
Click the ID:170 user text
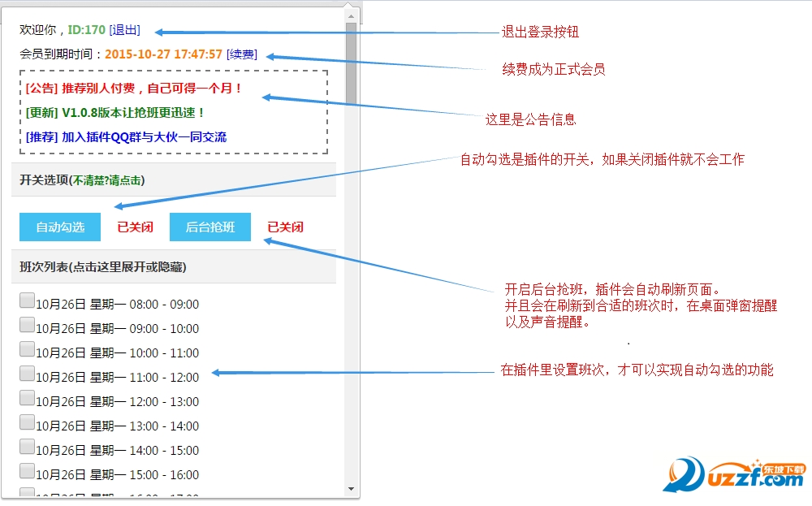(x=87, y=30)
